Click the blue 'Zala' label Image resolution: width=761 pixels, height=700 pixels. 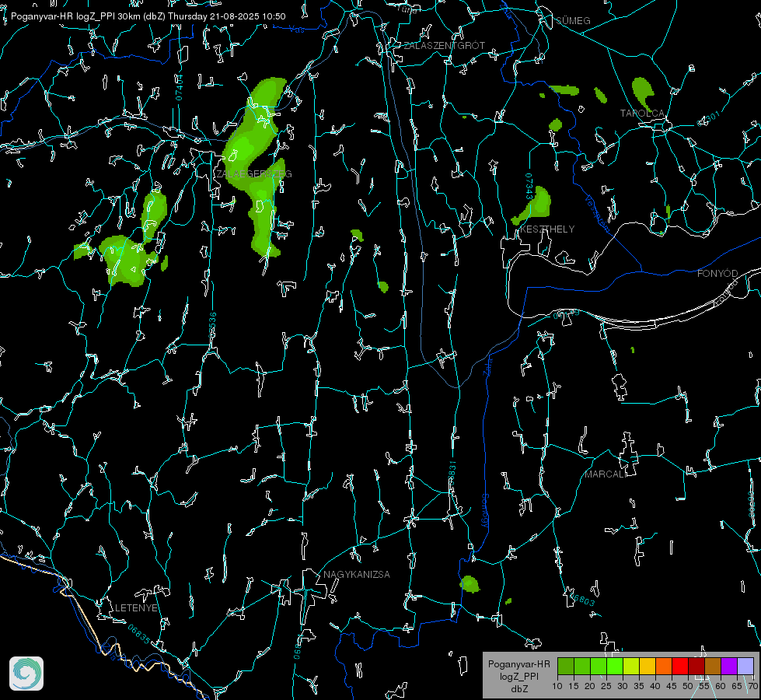tap(487, 366)
